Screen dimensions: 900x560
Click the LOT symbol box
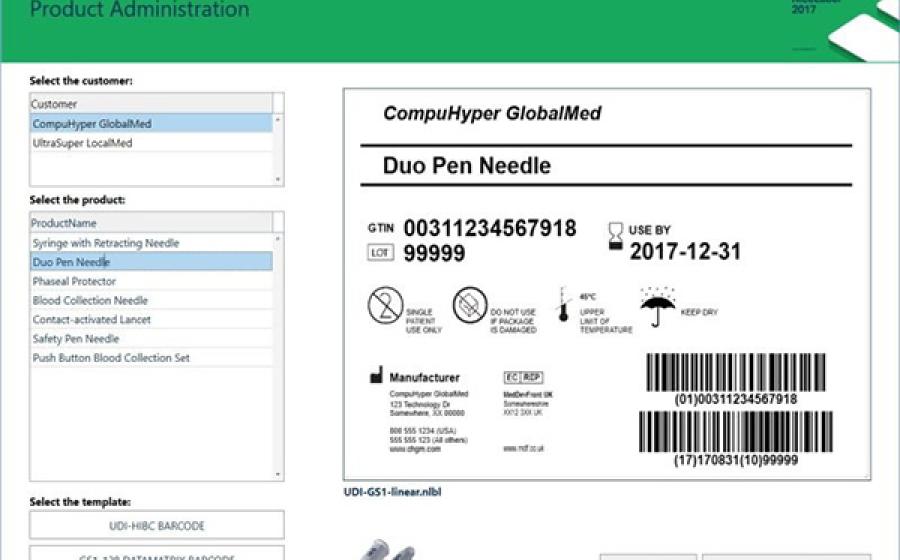click(381, 252)
